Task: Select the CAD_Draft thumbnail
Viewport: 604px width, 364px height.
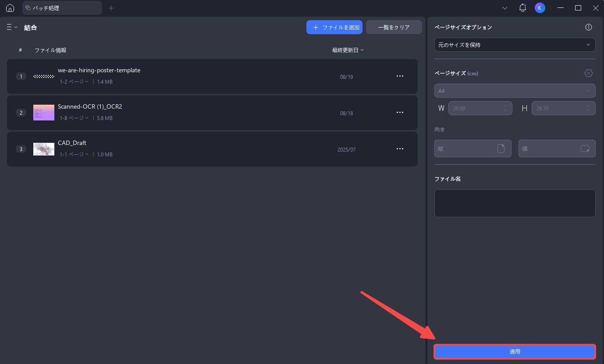Action: [x=44, y=149]
